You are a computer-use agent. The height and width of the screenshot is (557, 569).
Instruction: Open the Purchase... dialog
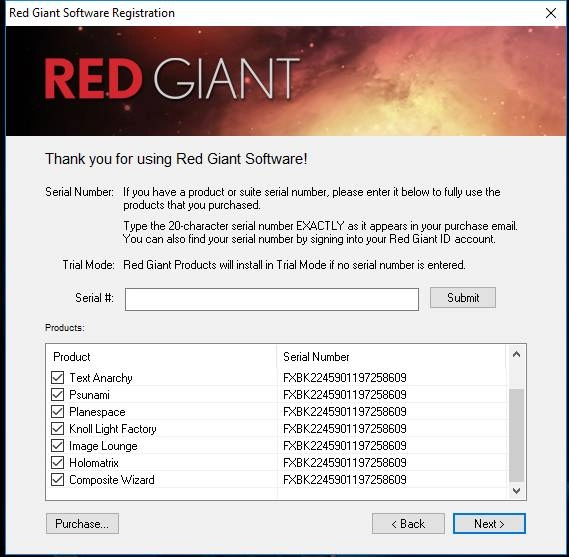coord(82,523)
